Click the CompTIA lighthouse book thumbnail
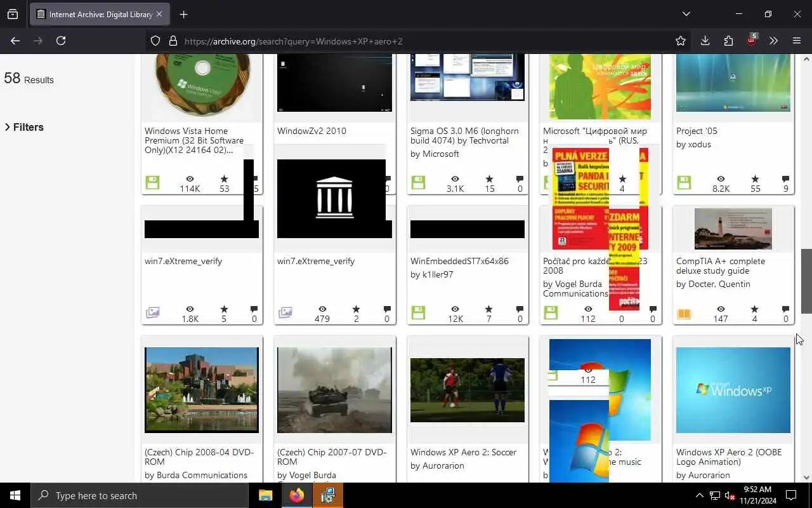The width and height of the screenshot is (812, 508). click(x=733, y=229)
